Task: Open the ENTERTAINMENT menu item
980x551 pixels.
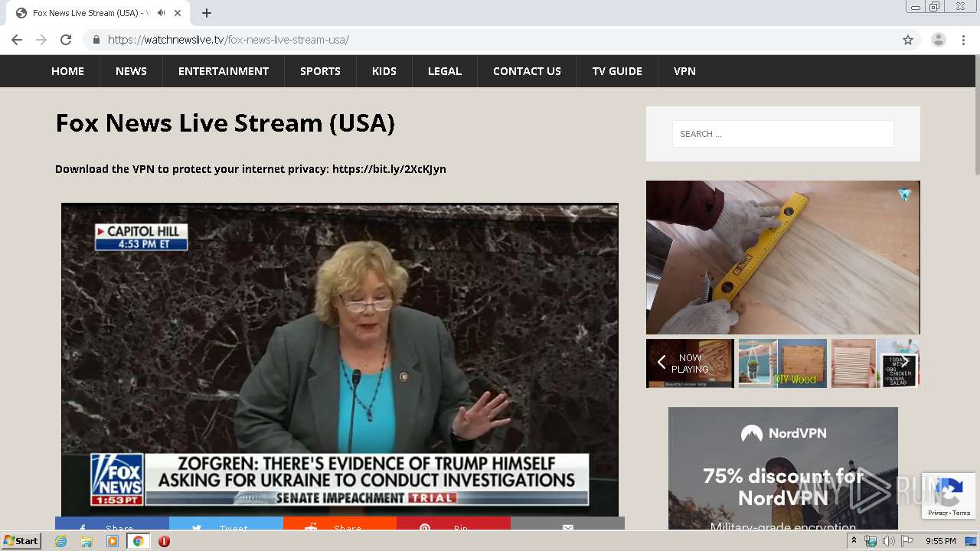Action: pos(224,71)
